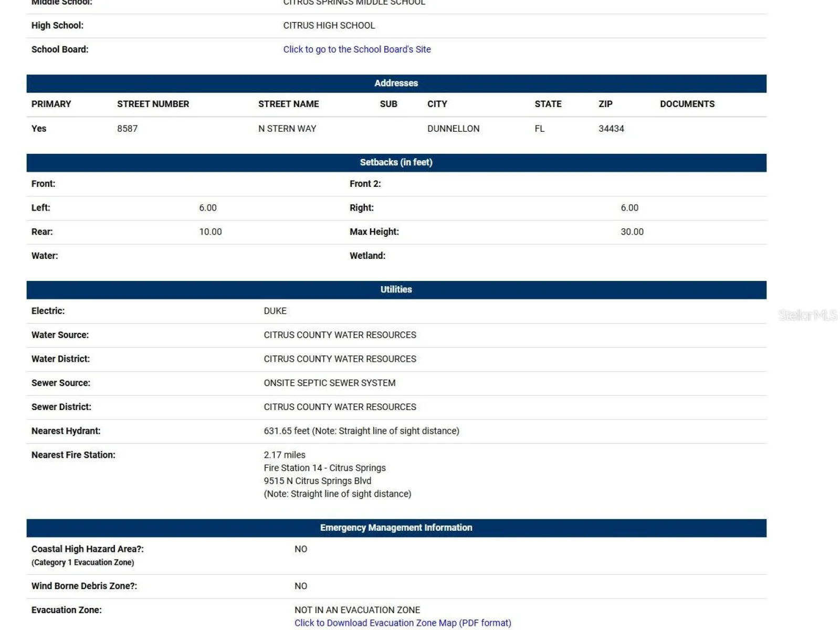Click the PRIMARY column header

[x=51, y=104]
